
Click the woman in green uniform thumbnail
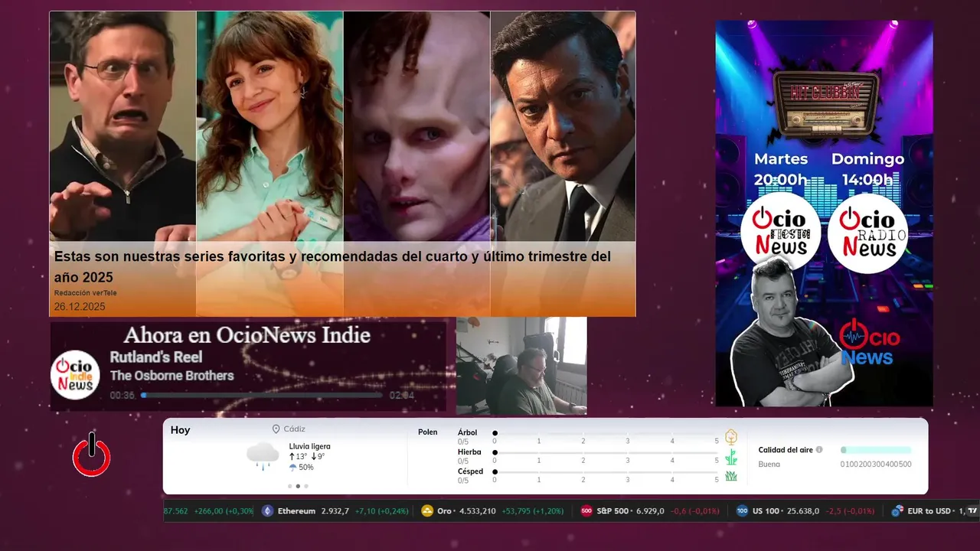269,126
